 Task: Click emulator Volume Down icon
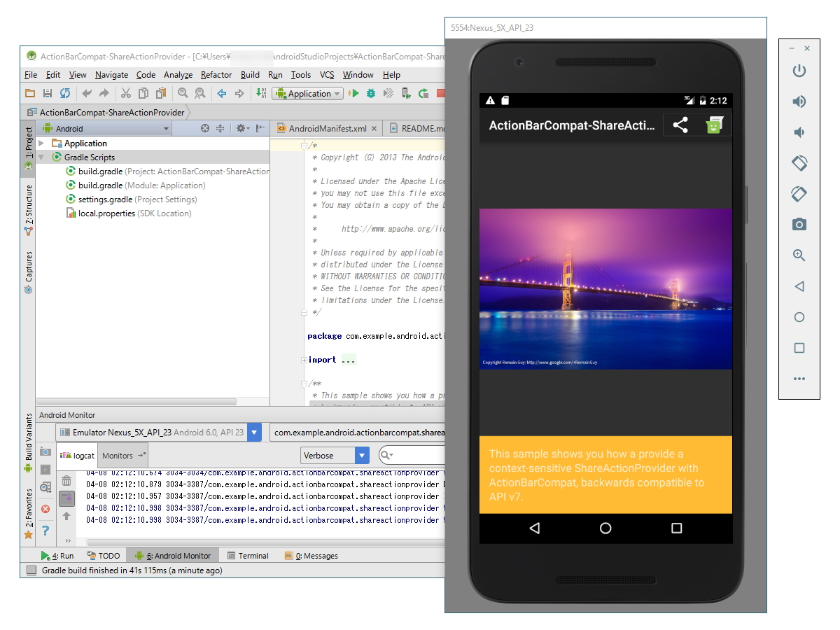click(x=799, y=132)
